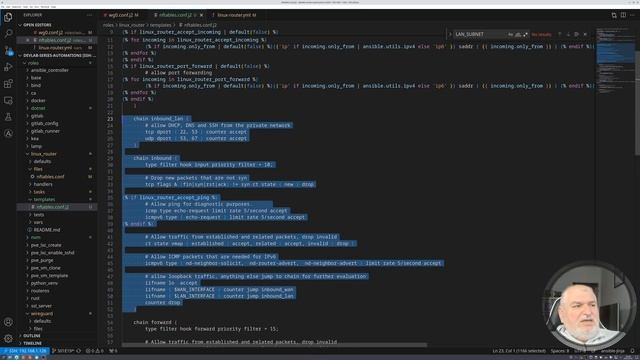
Task: Toggle Use Regular Expression in find widget
Action: 525,34
